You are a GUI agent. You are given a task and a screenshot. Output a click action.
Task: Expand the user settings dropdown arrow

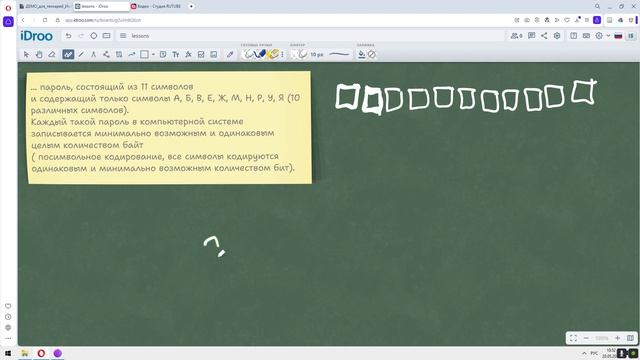[608, 36]
